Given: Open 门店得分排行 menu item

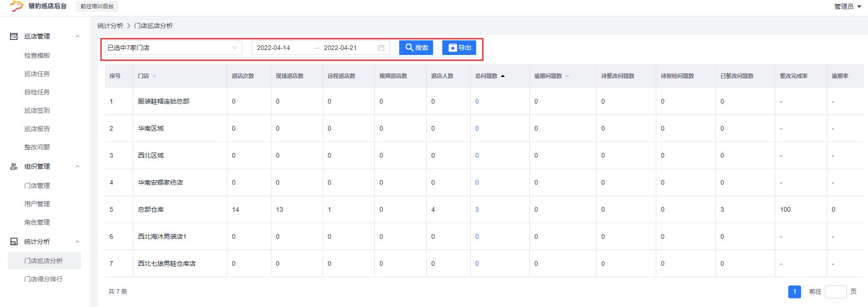Looking at the screenshot, I should click(44, 279).
